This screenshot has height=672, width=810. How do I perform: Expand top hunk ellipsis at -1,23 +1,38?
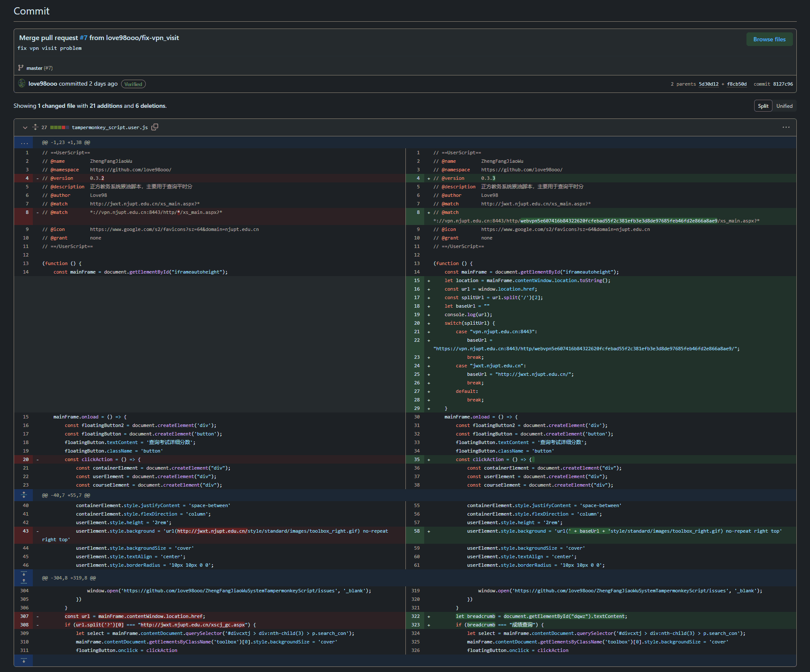[x=23, y=142]
